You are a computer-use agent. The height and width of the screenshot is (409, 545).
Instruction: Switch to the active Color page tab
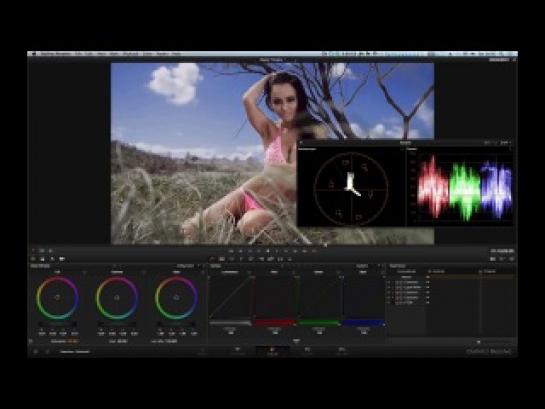tap(272, 351)
